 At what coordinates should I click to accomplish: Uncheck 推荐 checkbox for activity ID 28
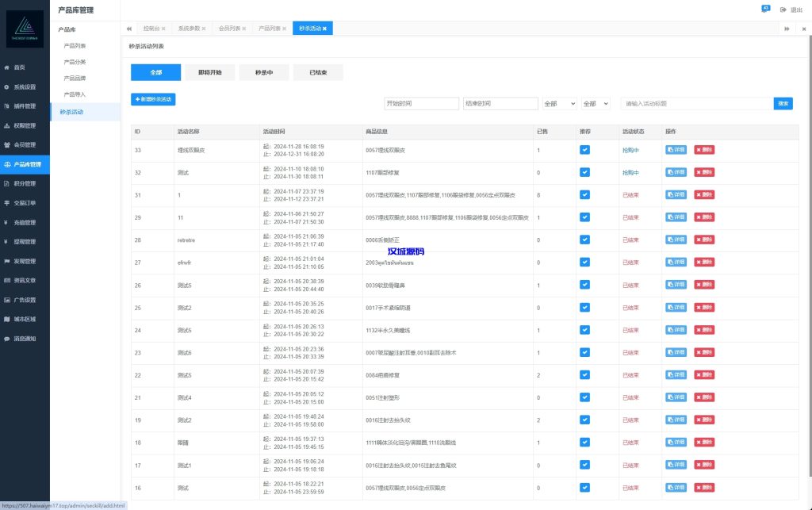click(584, 240)
